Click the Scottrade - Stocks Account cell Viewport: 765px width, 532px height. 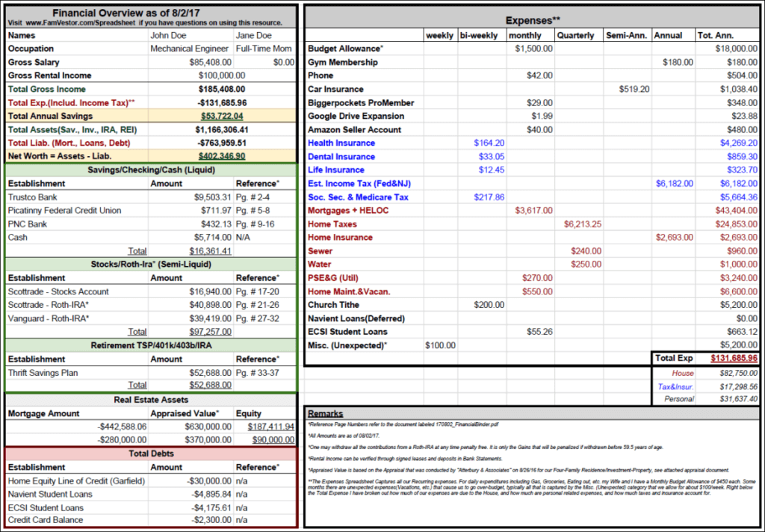pos(58,291)
